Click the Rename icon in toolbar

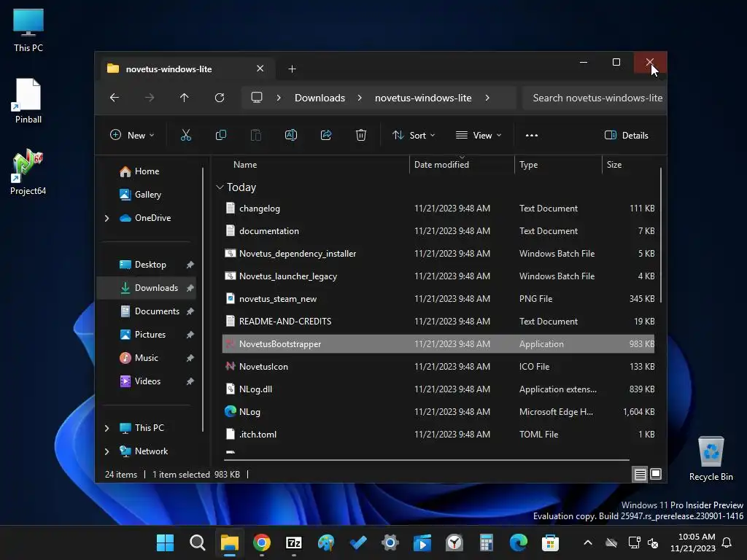tap(291, 135)
